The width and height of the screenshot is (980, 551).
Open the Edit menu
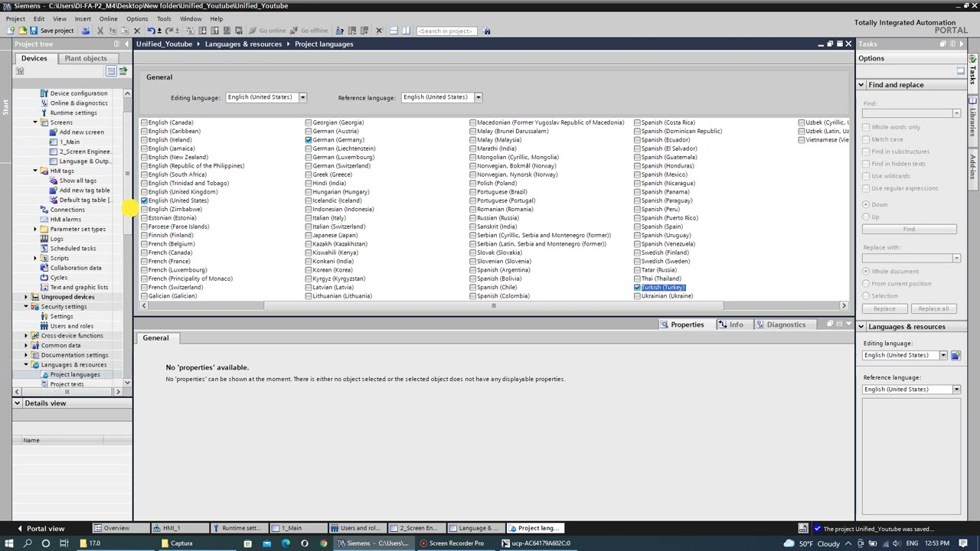(38, 18)
